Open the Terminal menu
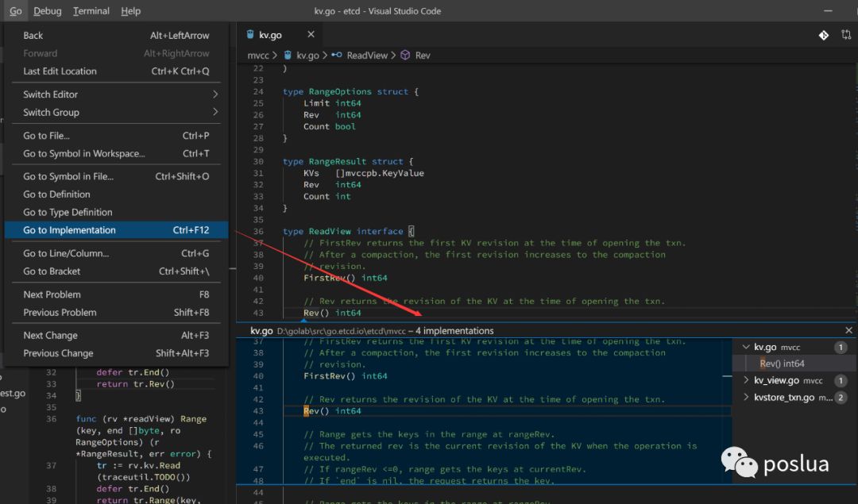This screenshot has width=858, height=504. pos(91,11)
